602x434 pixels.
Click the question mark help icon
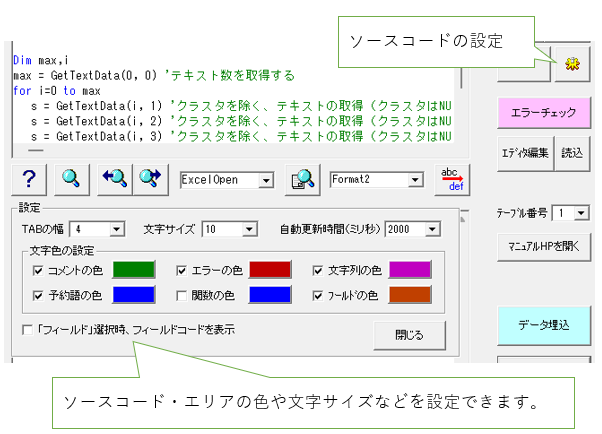pos(29,179)
